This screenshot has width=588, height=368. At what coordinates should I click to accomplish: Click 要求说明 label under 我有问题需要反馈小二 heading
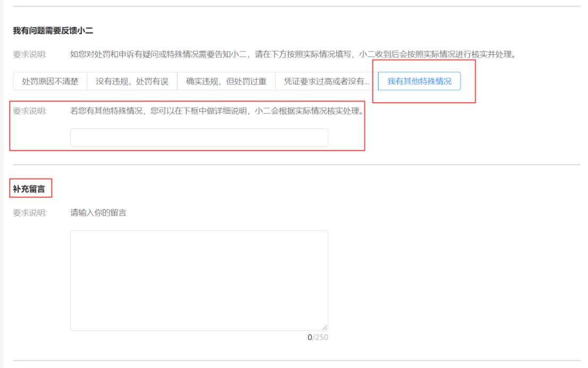(30, 54)
